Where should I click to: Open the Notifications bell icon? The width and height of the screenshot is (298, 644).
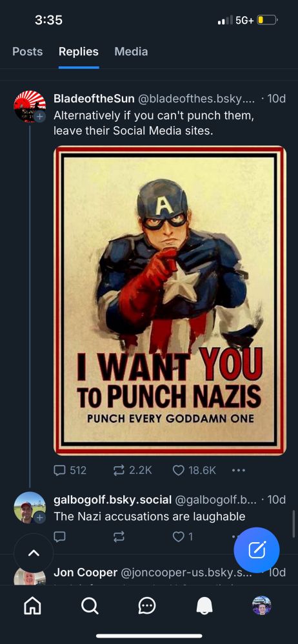pyautogui.click(x=204, y=605)
